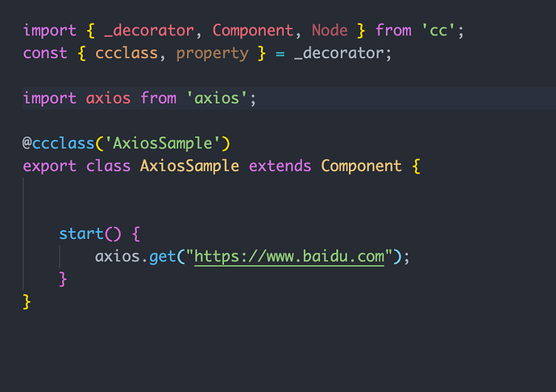Click the final yellow closing brace of the class
This screenshot has width=556, height=392.
[x=27, y=301]
